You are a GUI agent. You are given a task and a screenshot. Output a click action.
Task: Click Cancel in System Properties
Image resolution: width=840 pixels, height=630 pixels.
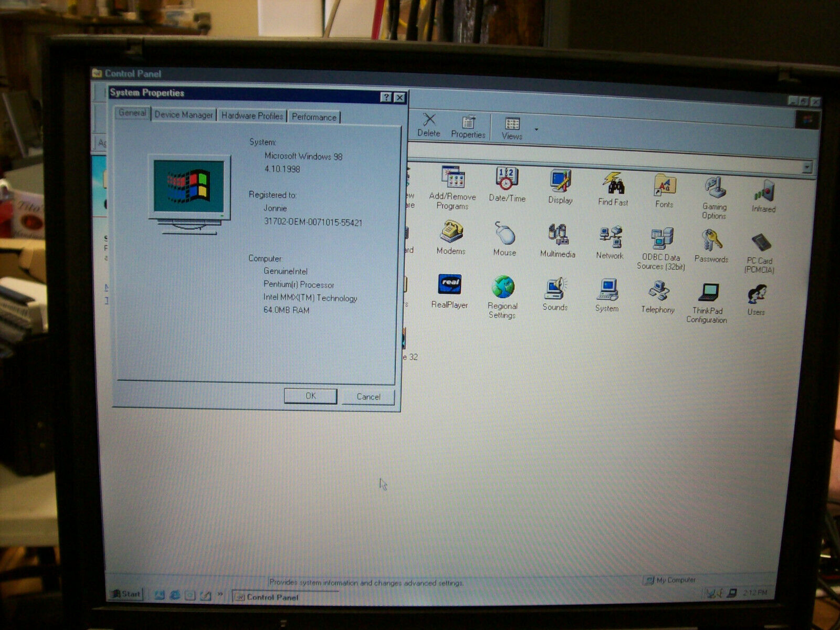click(x=369, y=397)
